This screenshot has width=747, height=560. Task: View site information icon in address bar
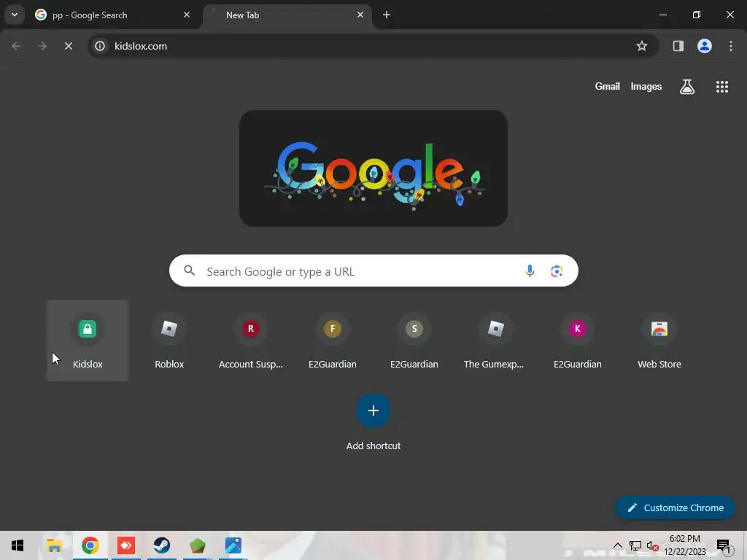click(99, 46)
